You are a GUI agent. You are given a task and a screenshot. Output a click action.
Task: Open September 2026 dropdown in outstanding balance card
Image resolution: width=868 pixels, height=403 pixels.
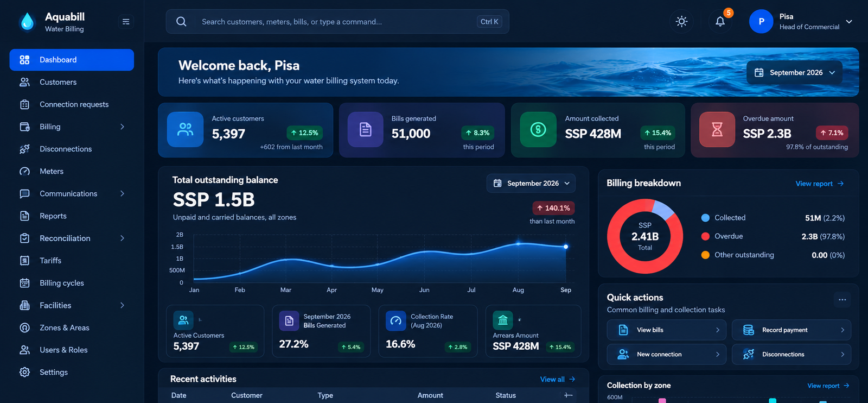click(x=531, y=184)
